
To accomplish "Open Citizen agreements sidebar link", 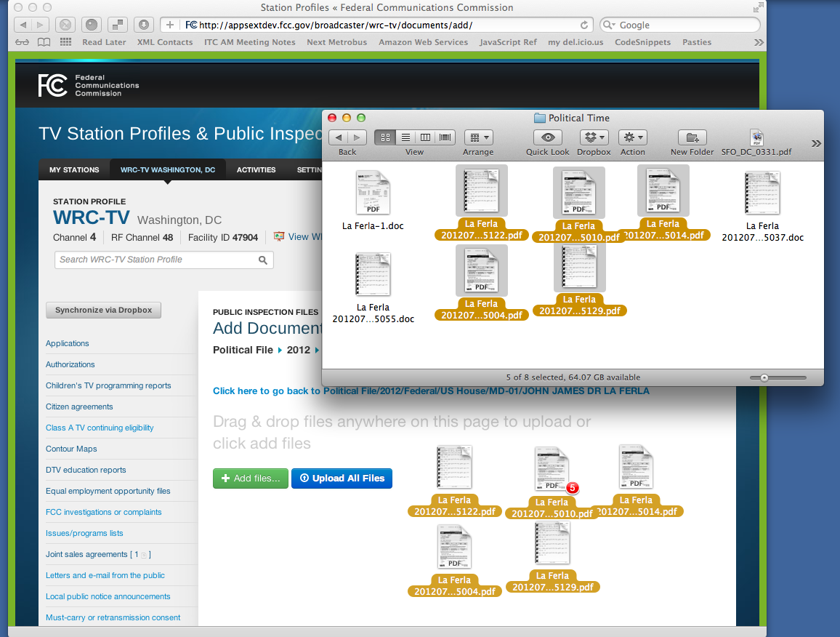I will click(79, 406).
